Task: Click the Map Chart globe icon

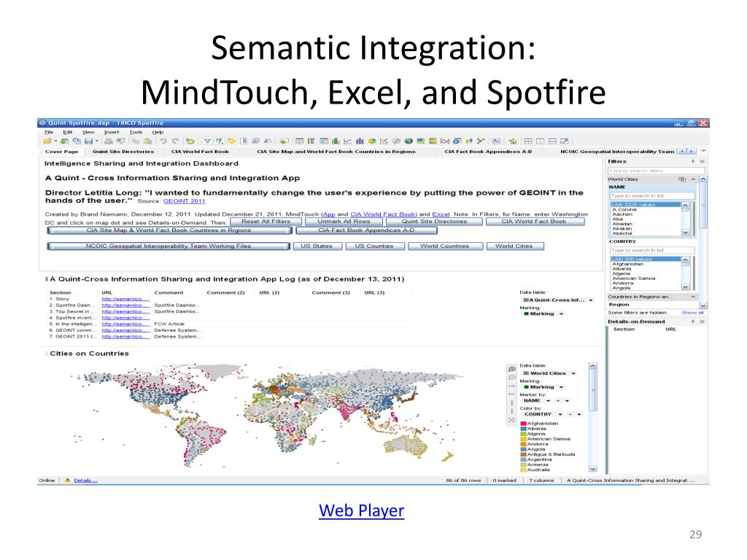Action: [x=409, y=141]
